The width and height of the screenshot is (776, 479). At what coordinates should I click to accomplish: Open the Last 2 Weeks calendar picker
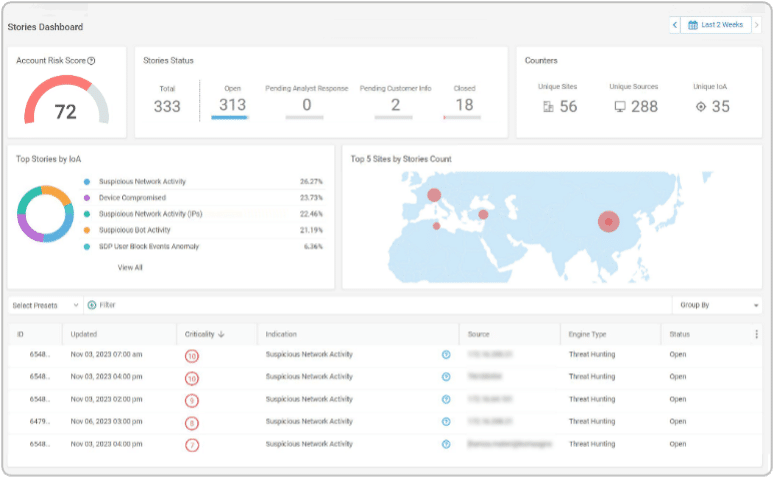tap(716, 25)
